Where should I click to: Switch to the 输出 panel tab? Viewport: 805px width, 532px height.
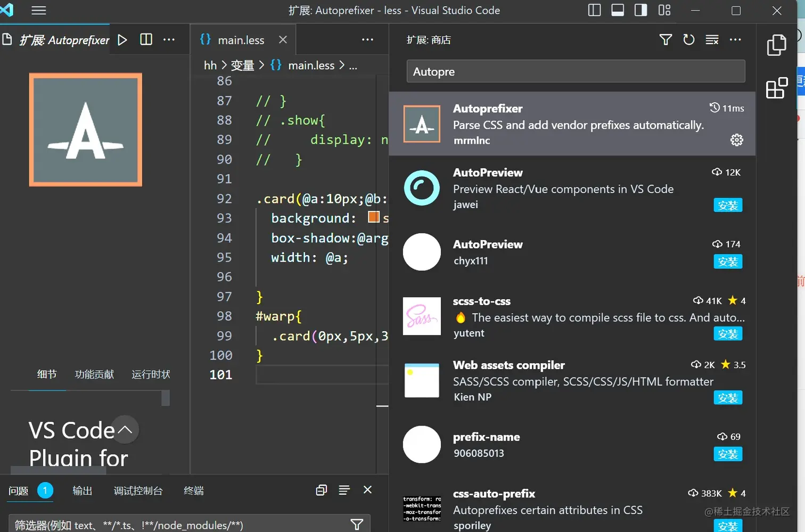coord(83,490)
